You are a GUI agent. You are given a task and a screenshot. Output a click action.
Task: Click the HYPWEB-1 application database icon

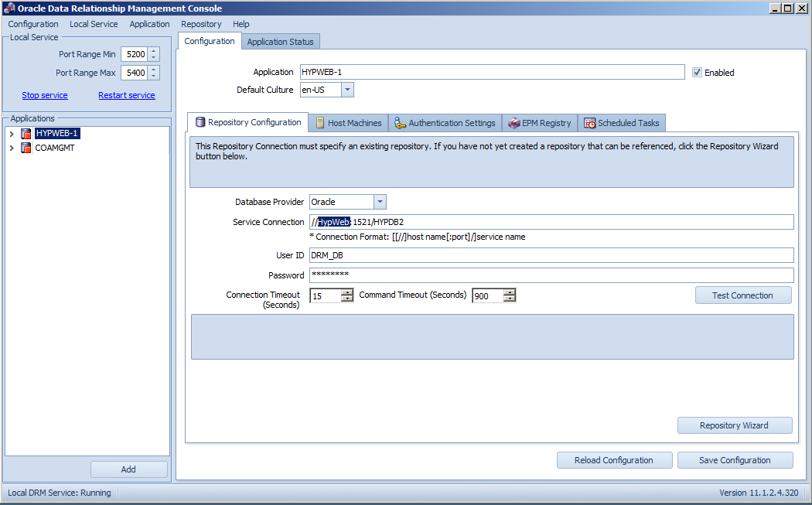click(26, 134)
